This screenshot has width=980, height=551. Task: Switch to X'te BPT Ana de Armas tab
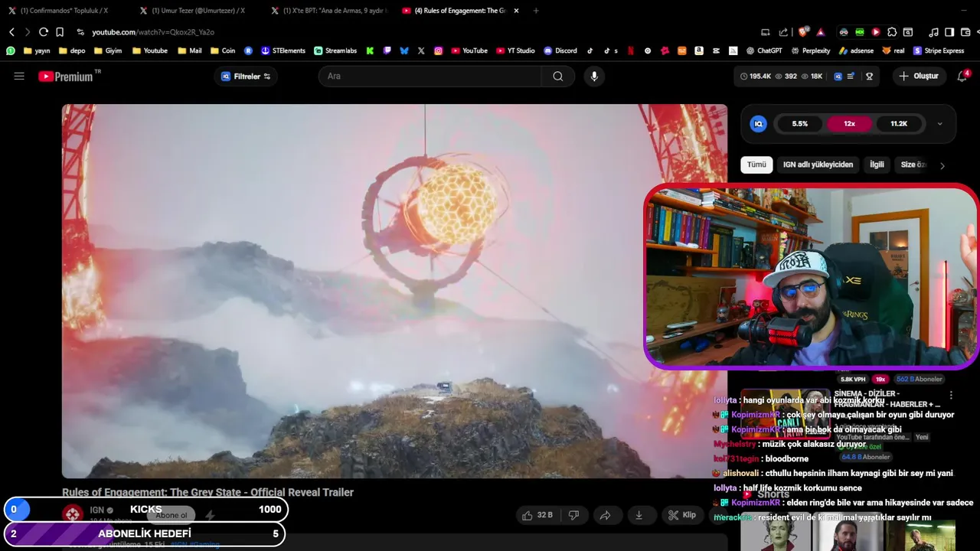pyautogui.click(x=330, y=11)
